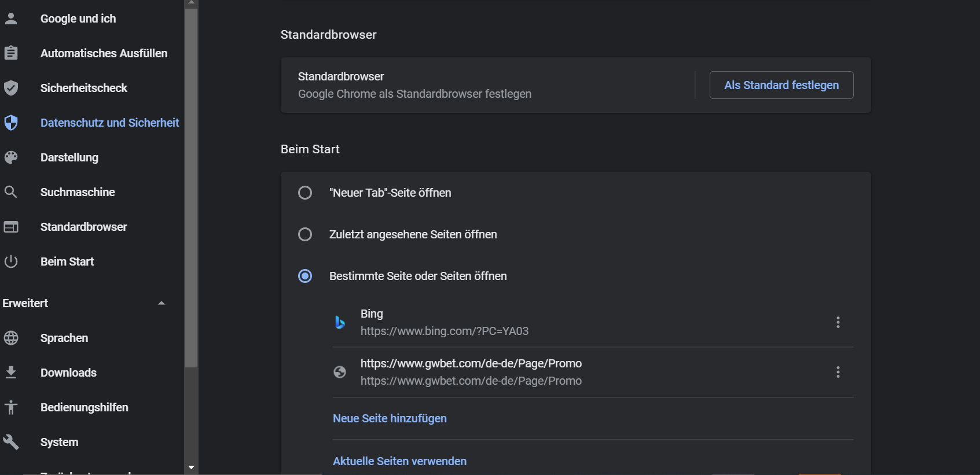Click the globe favicon of gwbet page
Image resolution: width=980 pixels, height=475 pixels.
click(340, 372)
